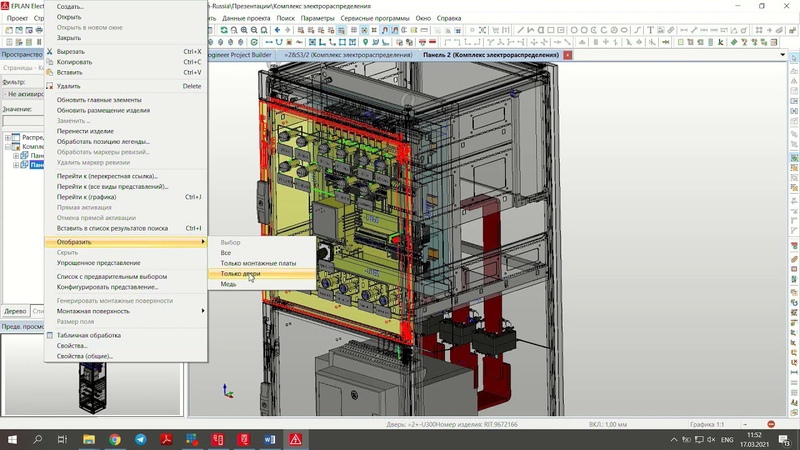Select Свойства... in the context menu

pos(72,345)
